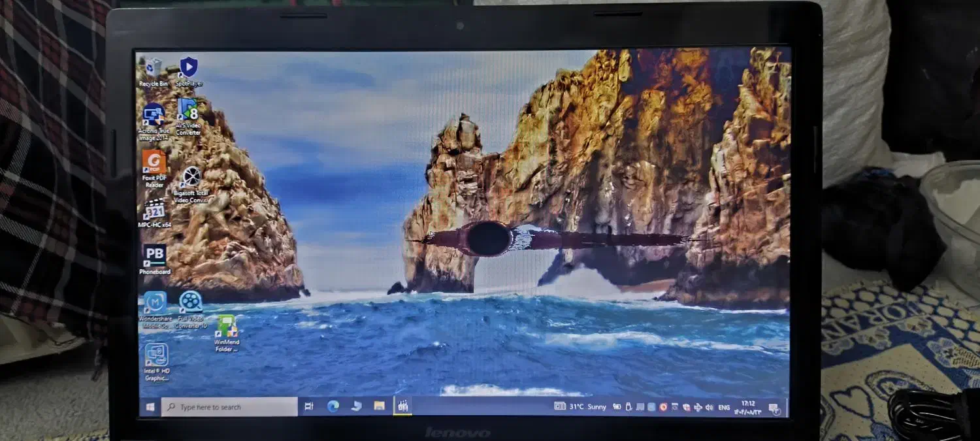Open the Start menu

(x=152, y=406)
